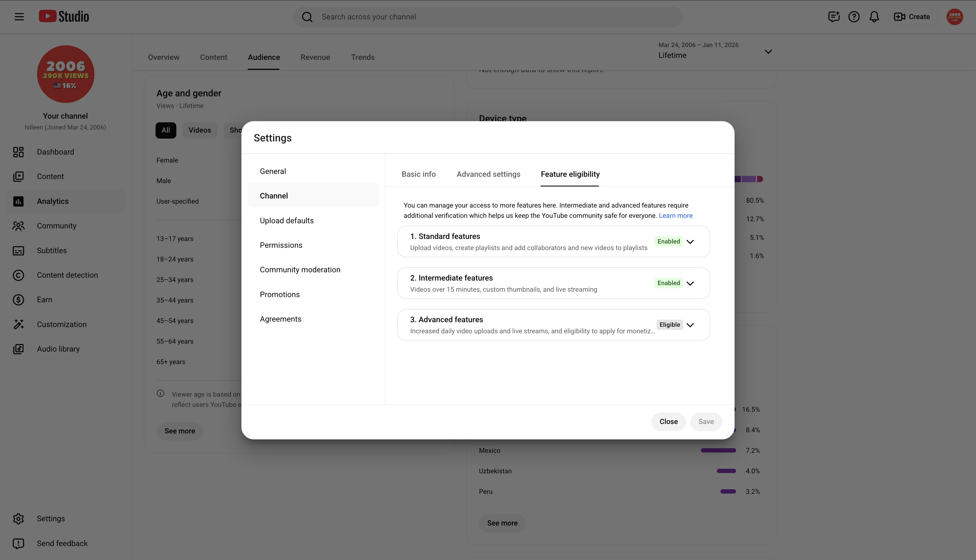Image resolution: width=976 pixels, height=560 pixels.
Task: Select the Feature eligibility tab
Action: coord(570,174)
